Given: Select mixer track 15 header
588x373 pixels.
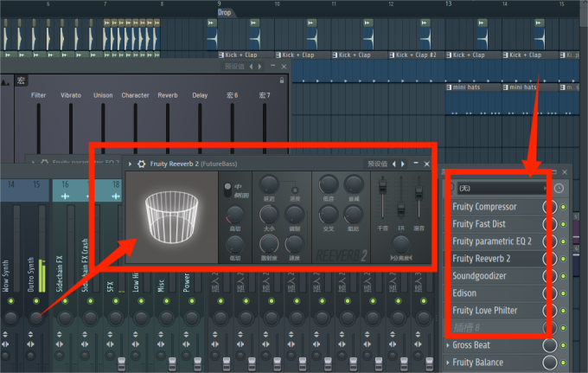Looking at the screenshot, I should click(x=36, y=190).
